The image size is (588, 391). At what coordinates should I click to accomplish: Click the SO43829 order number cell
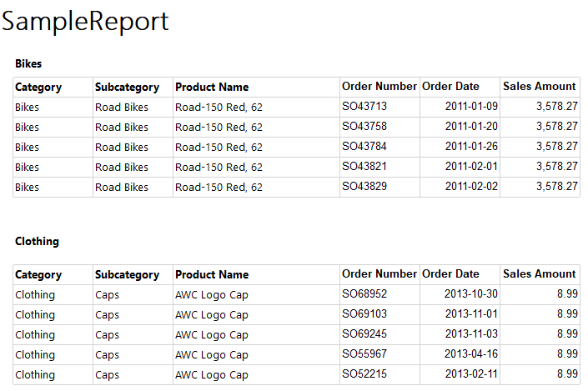coord(364,187)
